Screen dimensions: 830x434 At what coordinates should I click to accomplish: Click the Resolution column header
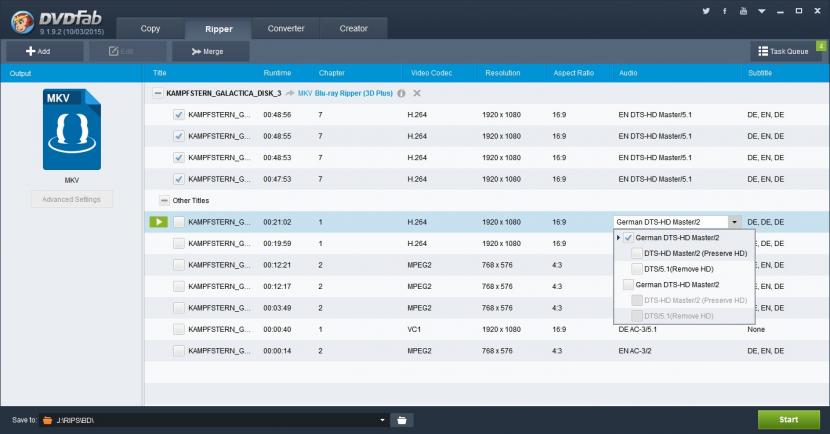tap(503, 73)
